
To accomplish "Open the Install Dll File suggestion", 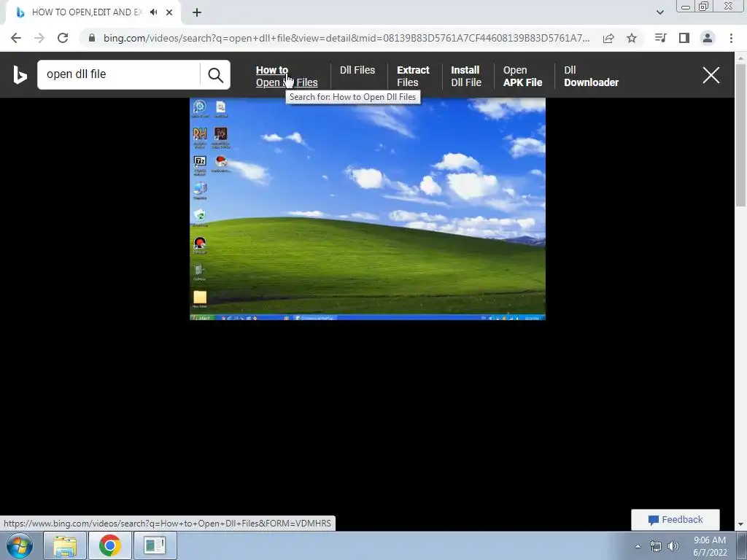I will pos(466,76).
